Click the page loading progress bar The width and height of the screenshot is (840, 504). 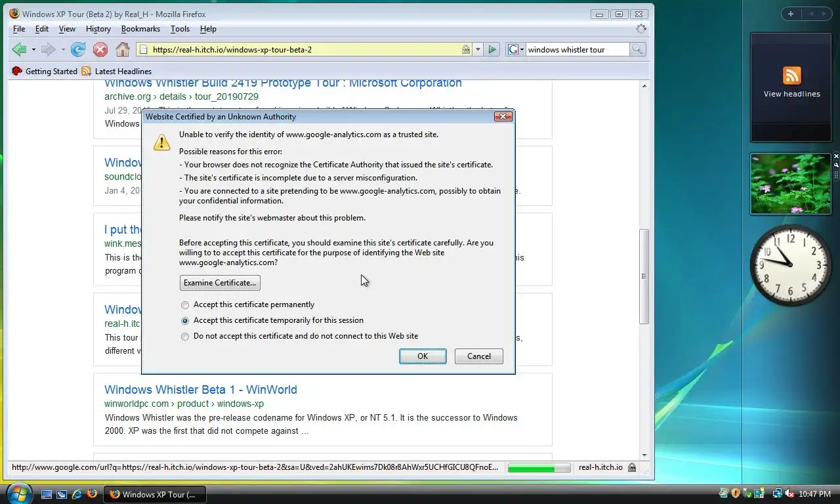539,468
